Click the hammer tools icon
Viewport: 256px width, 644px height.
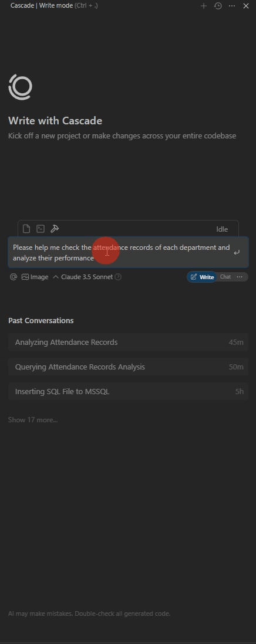pyautogui.click(x=54, y=229)
